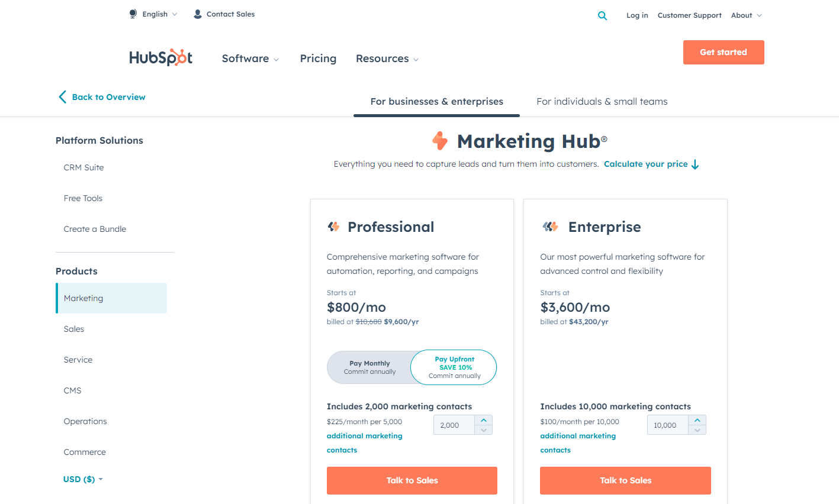Click the Get started button
Screen dimensions: 839x504
click(x=723, y=52)
